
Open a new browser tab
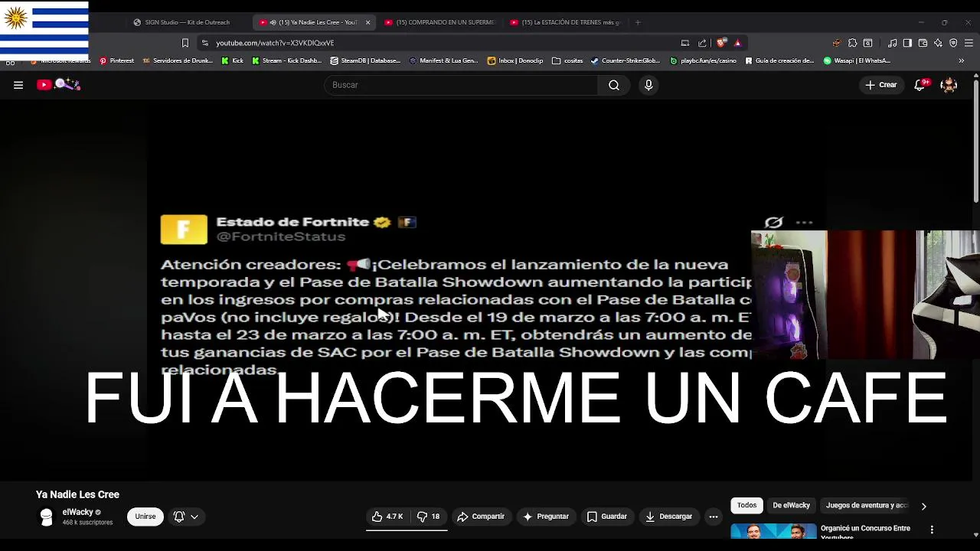pos(637,22)
